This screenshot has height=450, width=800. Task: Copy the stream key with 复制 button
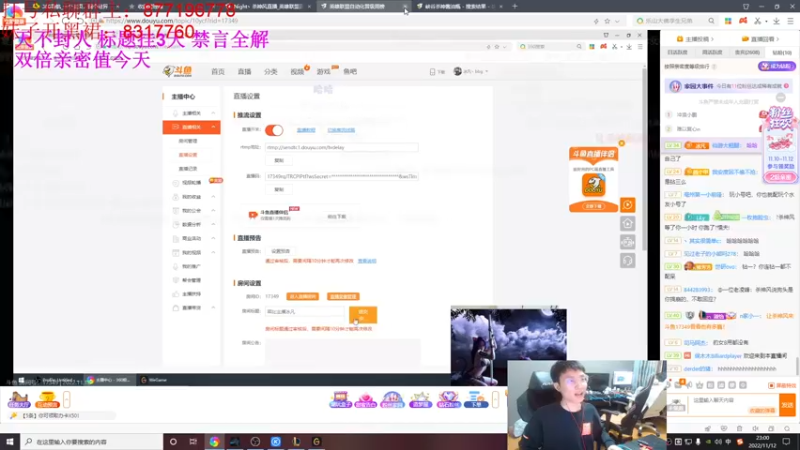click(x=279, y=190)
